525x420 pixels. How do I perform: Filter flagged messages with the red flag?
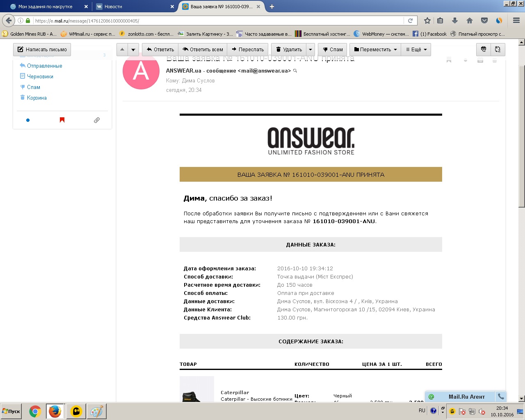62,120
